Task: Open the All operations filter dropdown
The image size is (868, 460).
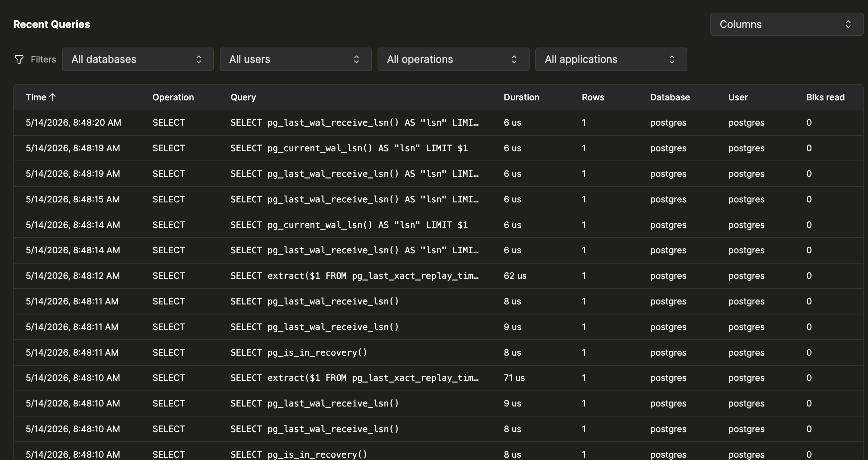Action: [x=453, y=59]
